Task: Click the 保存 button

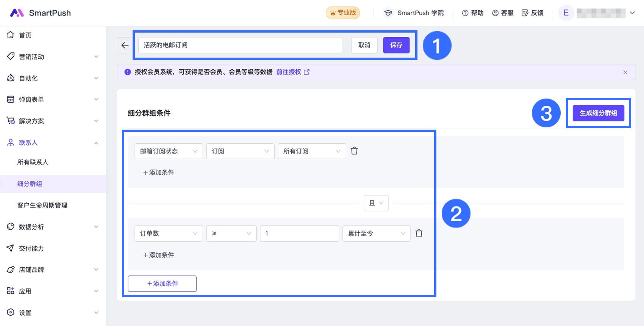Action: tap(396, 45)
